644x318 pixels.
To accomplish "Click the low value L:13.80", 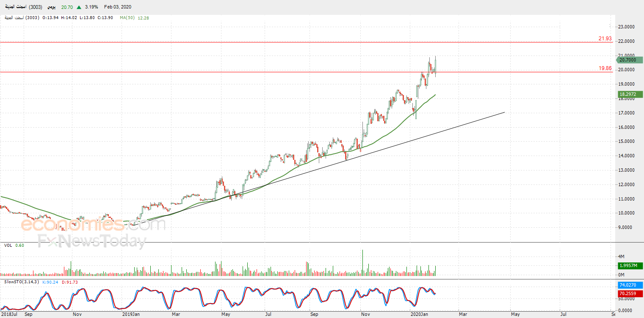I will tap(87, 18).
